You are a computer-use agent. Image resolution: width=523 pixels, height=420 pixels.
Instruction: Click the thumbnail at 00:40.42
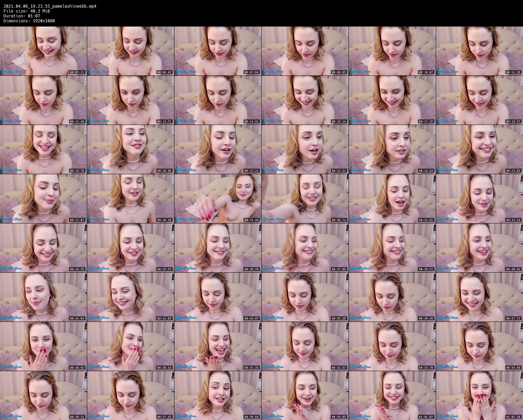[479, 248]
